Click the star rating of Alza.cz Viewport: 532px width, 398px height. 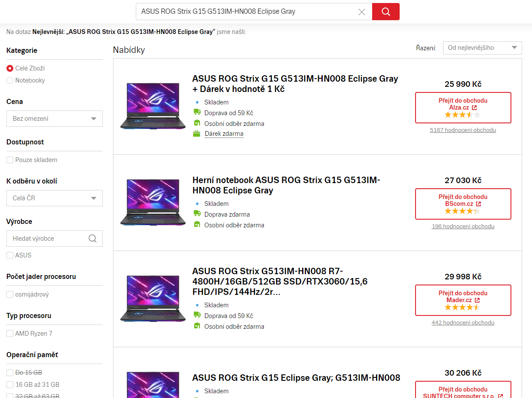click(462, 115)
